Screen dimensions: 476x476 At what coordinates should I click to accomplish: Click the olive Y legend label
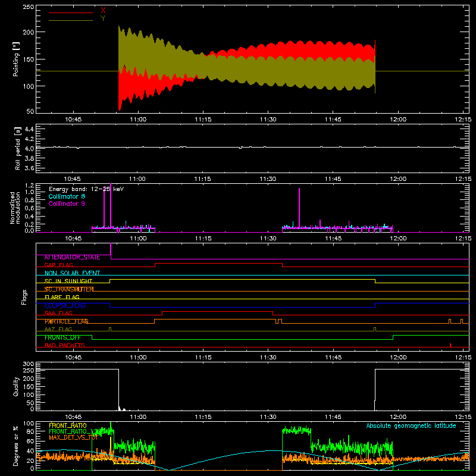click(x=103, y=18)
